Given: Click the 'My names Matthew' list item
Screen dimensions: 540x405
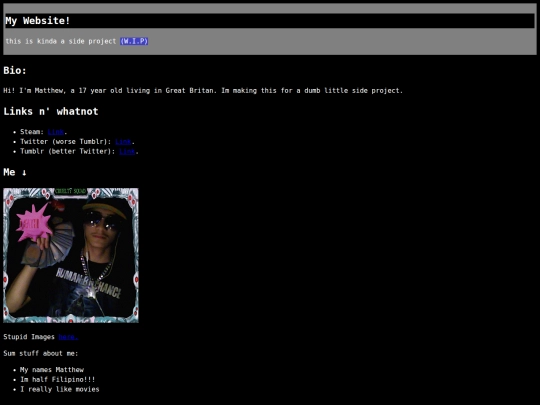Looking at the screenshot, I should click(x=52, y=370).
